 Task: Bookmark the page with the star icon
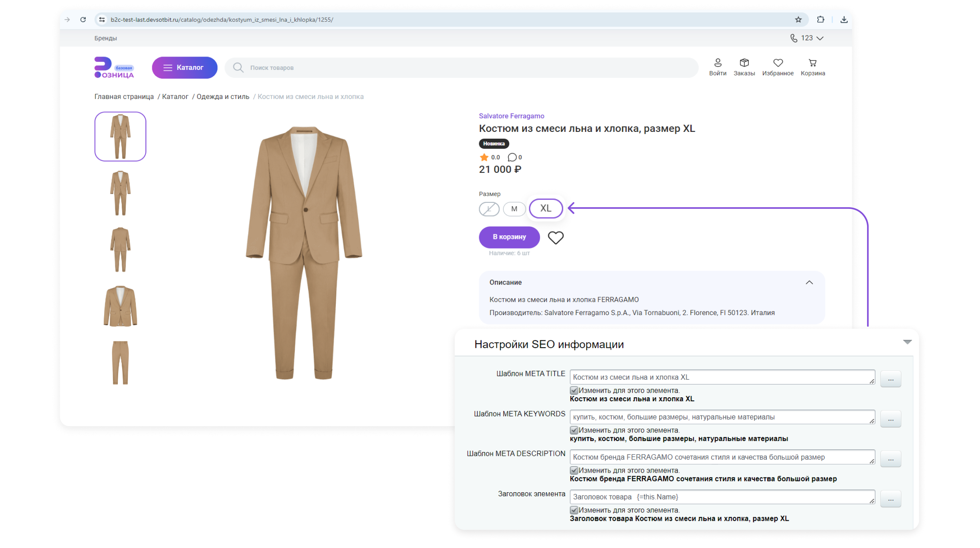coord(798,20)
